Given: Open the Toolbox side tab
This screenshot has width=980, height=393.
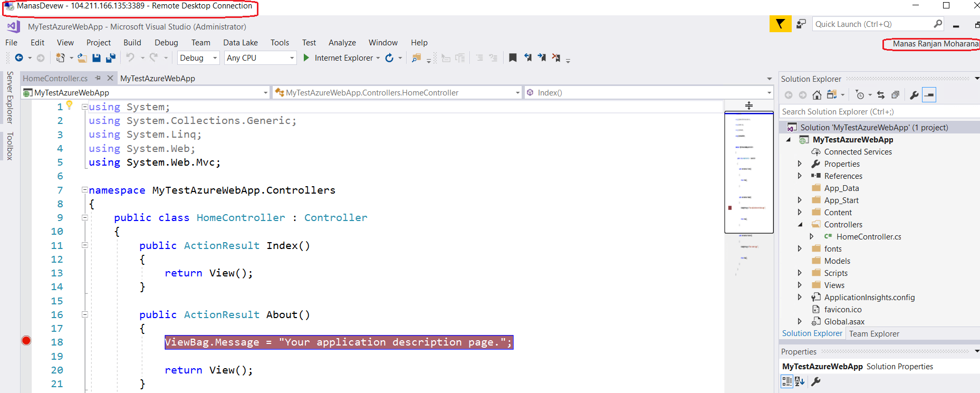Looking at the screenshot, I should [x=9, y=146].
